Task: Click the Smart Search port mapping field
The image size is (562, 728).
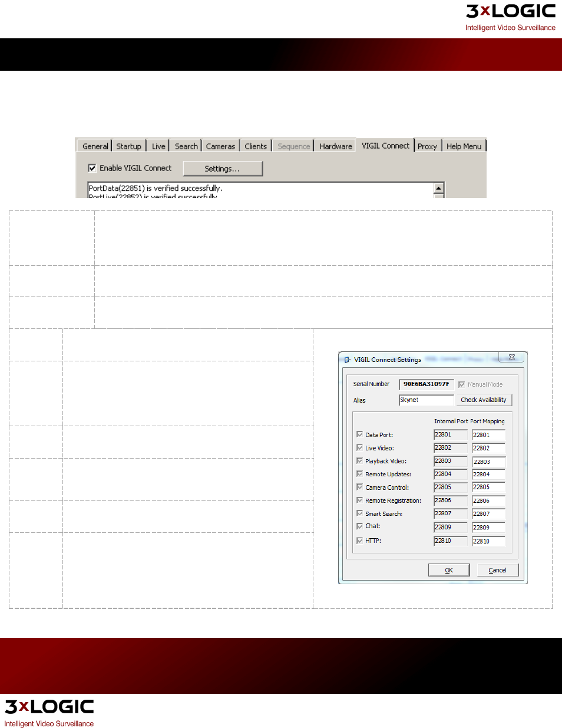Action: 488,514
